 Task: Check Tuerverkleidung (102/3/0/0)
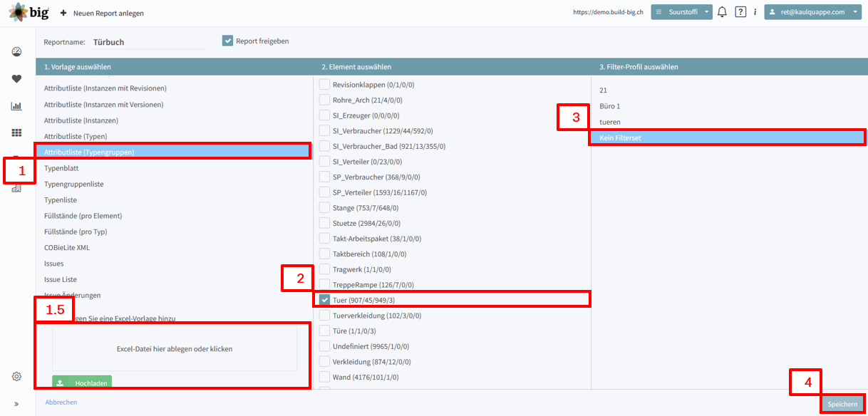coord(324,316)
